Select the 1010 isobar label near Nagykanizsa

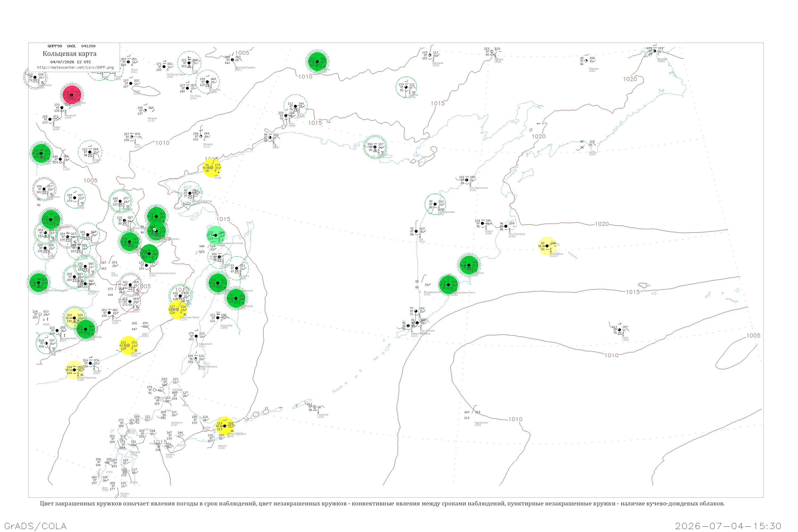pyautogui.click(x=516, y=419)
